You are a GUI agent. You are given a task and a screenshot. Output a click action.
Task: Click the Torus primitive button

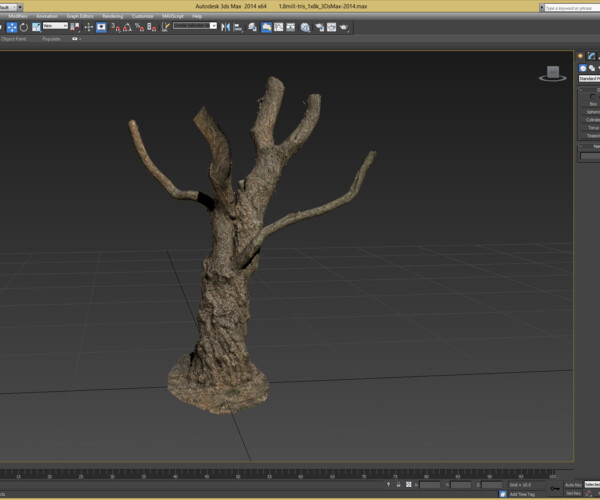591,128
